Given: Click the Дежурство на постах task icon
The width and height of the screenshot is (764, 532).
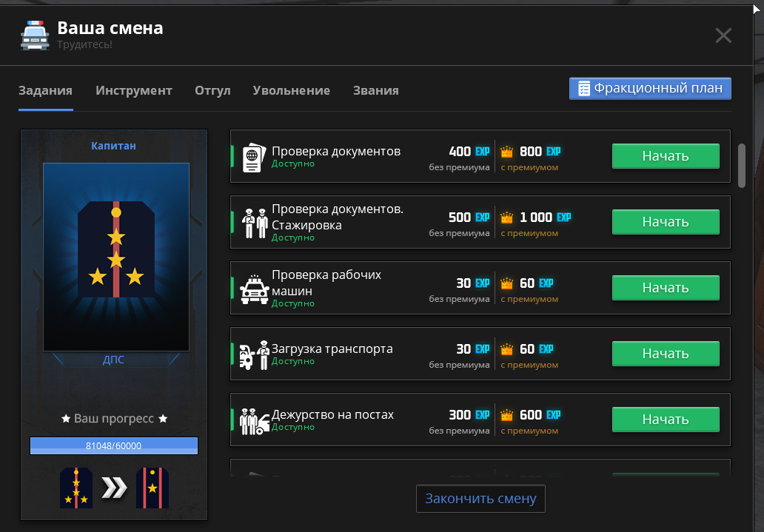Looking at the screenshot, I should click(253, 420).
